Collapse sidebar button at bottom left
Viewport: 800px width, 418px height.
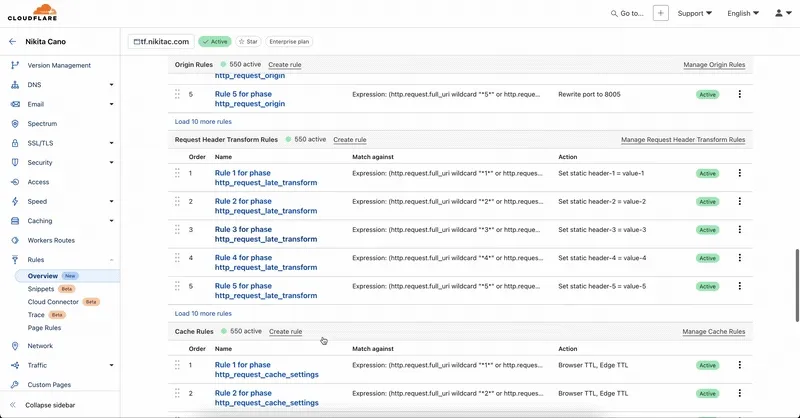click(x=56, y=405)
